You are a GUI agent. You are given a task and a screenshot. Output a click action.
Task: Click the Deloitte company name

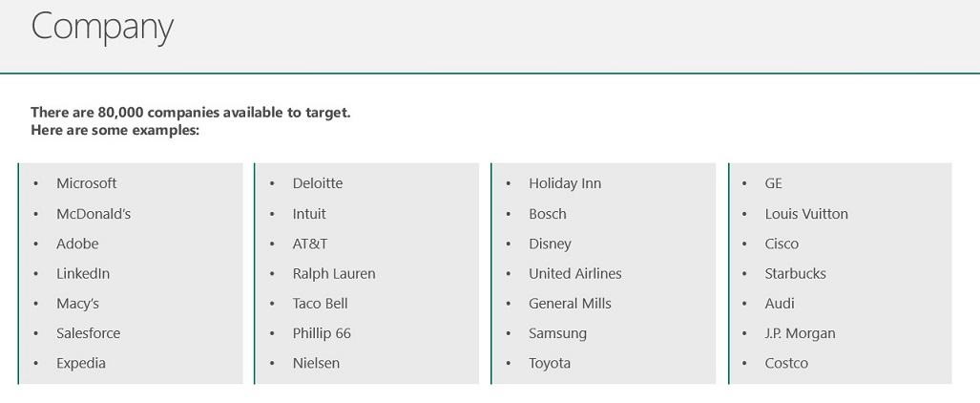[318, 183]
